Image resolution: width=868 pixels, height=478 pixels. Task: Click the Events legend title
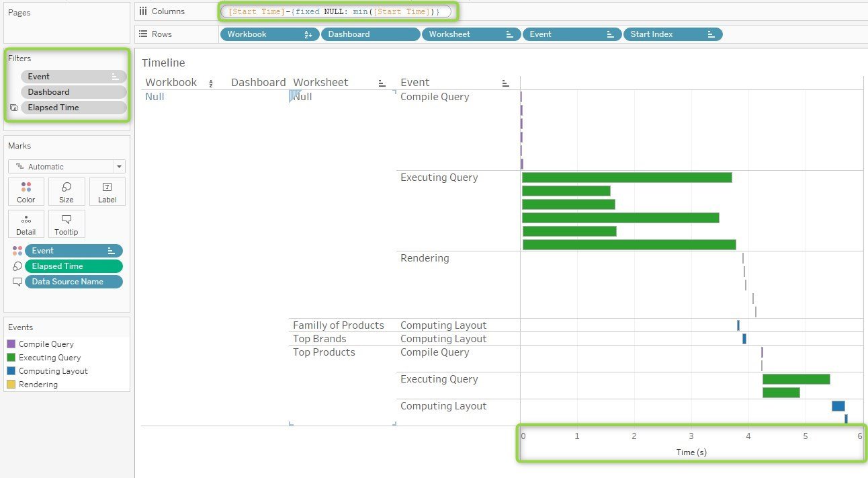click(x=20, y=327)
